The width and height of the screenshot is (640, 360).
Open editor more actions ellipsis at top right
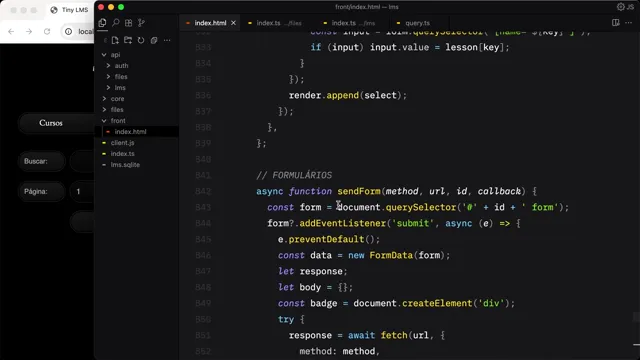[x=629, y=22]
